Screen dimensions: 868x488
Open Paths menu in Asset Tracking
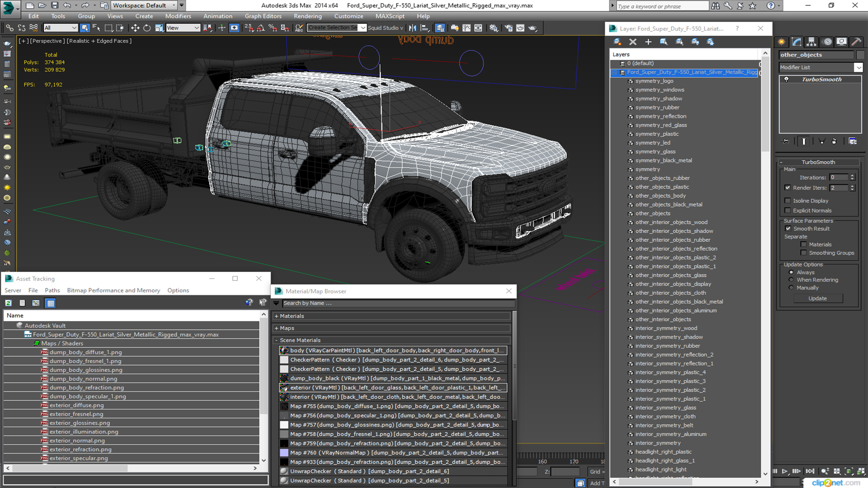(x=52, y=291)
